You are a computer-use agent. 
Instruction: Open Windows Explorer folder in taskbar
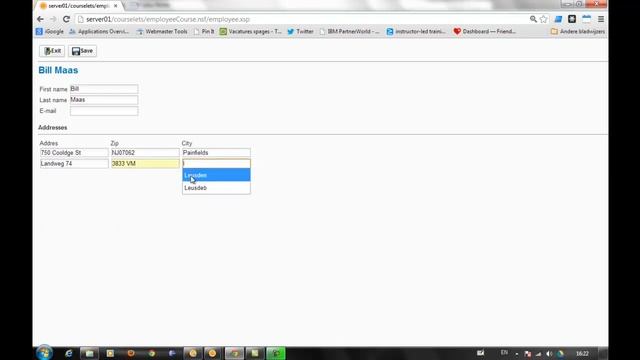[x=89, y=353]
